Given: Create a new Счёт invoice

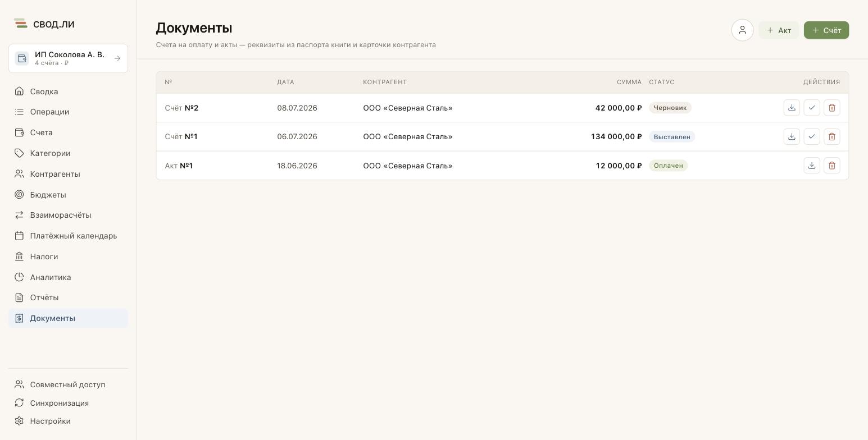Looking at the screenshot, I should point(826,30).
